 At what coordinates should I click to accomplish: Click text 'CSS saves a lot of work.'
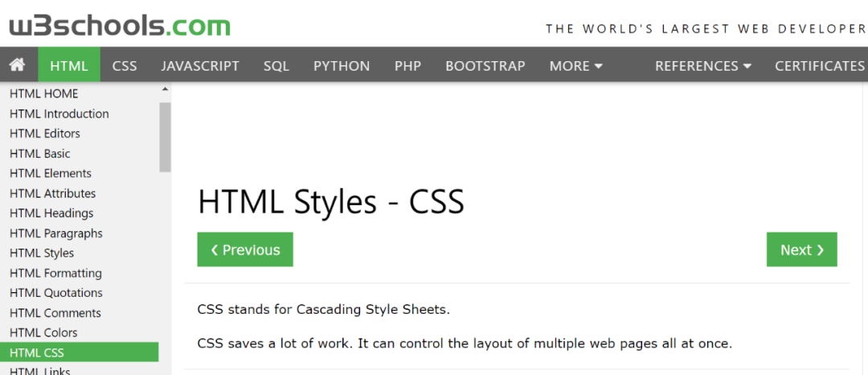tap(275, 344)
